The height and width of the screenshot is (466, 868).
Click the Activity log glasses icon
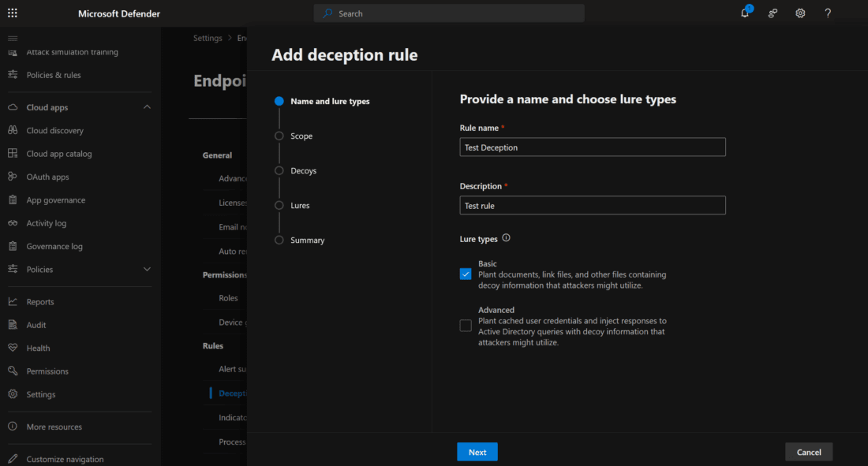13,223
